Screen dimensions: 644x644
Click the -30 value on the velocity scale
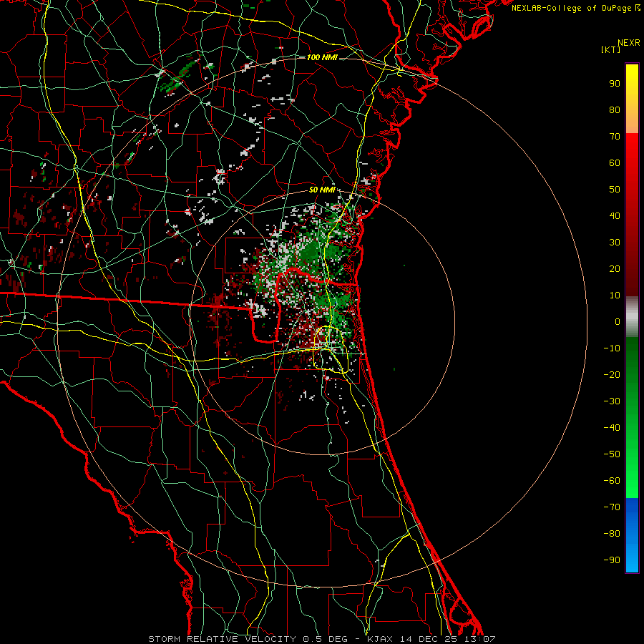(612, 401)
